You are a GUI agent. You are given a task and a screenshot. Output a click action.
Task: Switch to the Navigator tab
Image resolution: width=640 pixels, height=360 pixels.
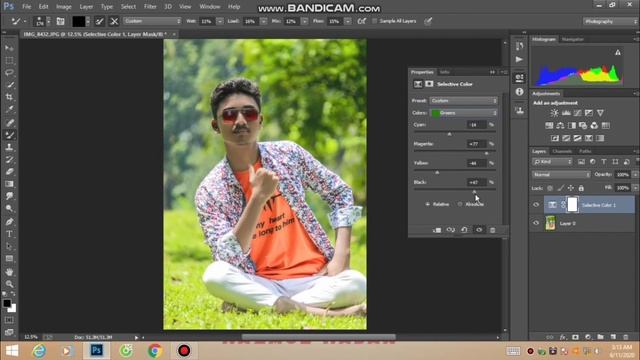(573, 39)
